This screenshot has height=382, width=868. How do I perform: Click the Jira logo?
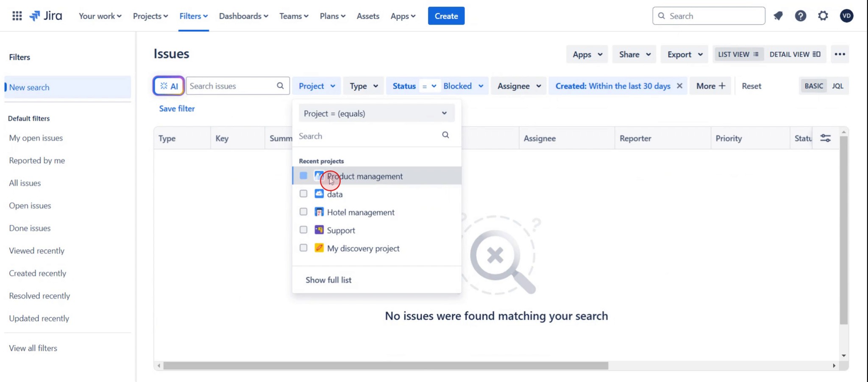tap(46, 16)
